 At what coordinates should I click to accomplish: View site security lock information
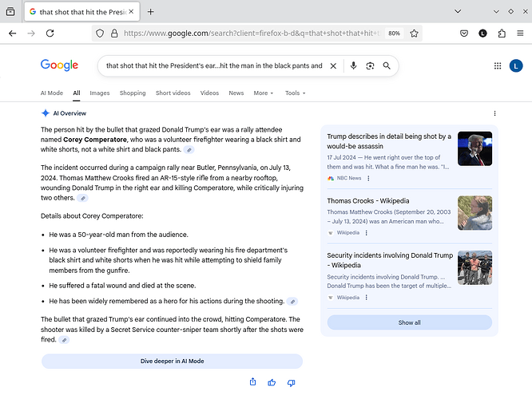point(114,34)
